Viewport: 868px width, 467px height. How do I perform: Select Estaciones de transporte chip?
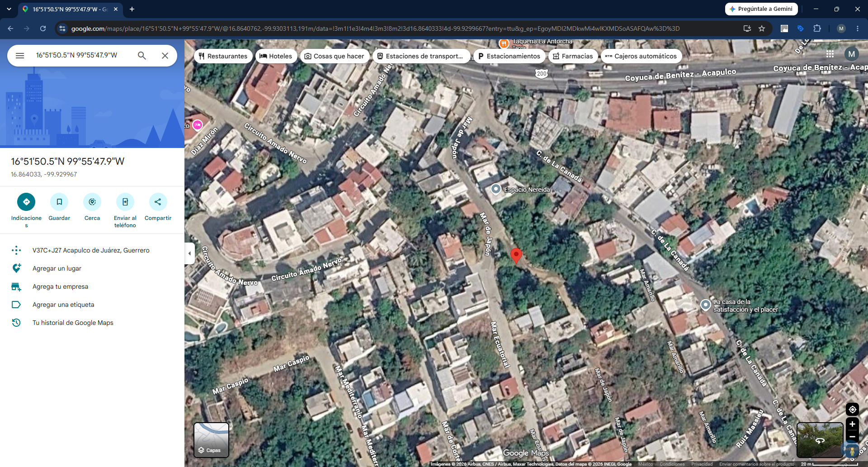[421, 56]
